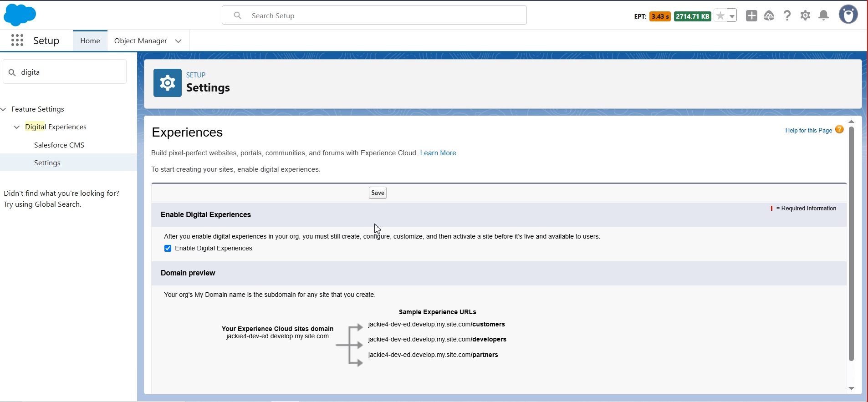Toggle the Enable Digital Experiences checkbox

pos(168,248)
